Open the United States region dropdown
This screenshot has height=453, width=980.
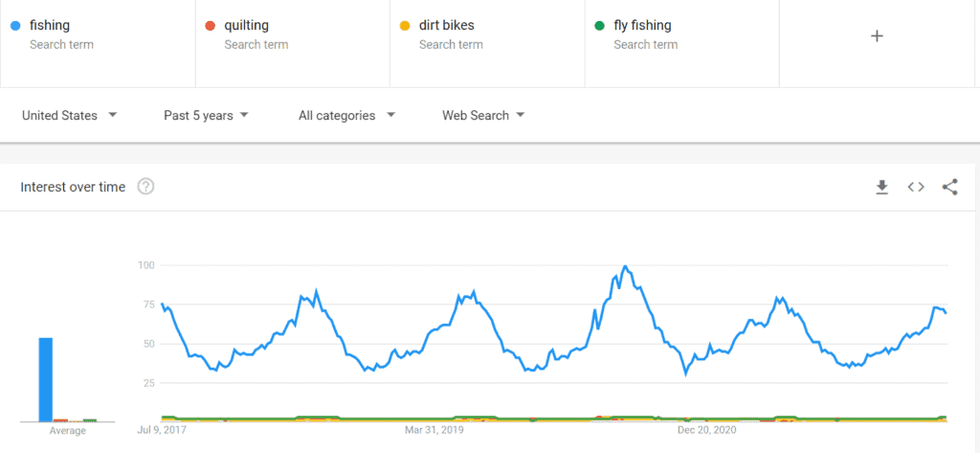click(69, 115)
